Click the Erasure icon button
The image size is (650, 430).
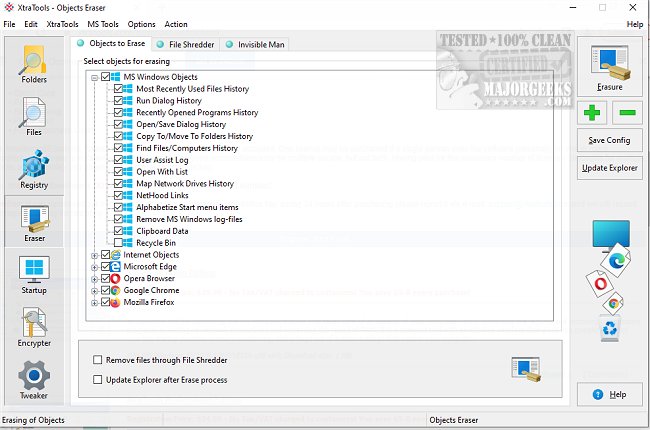[x=610, y=67]
